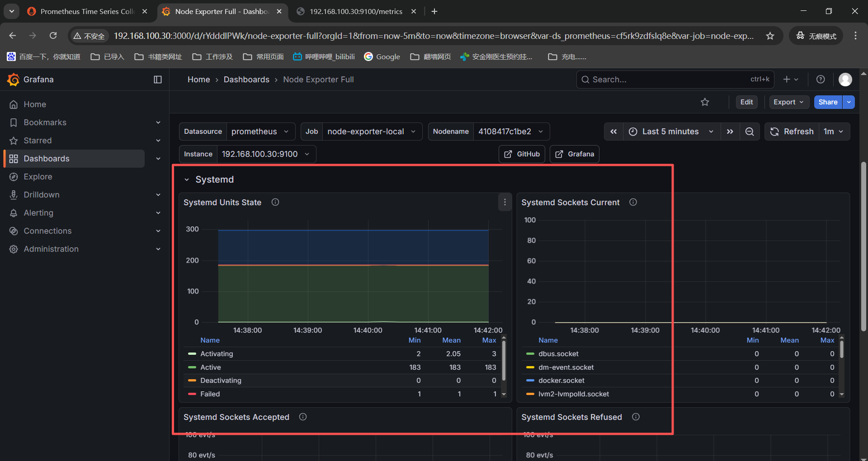Open the Share options arrow
This screenshot has width=868, height=461.
[849, 102]
